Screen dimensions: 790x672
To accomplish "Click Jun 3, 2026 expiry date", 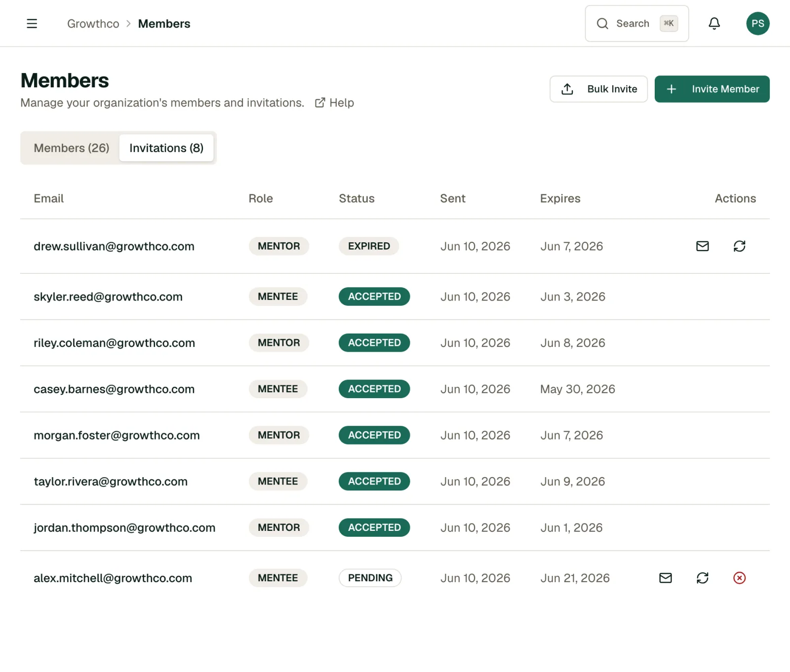I will coord(572,297).
